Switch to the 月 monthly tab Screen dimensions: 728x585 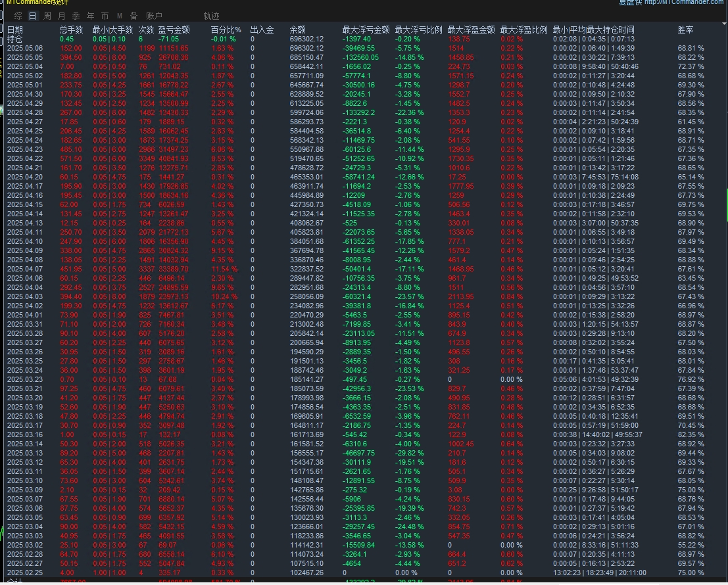61,16
